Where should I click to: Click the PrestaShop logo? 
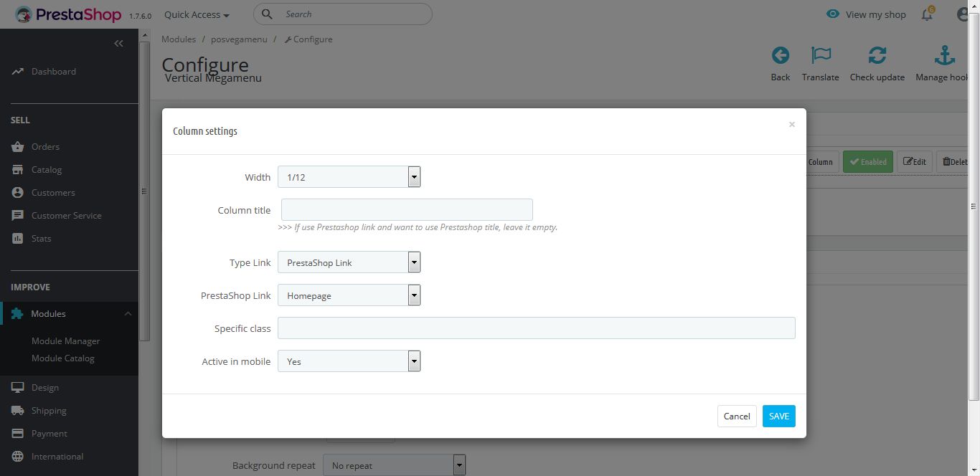point(68,14)
